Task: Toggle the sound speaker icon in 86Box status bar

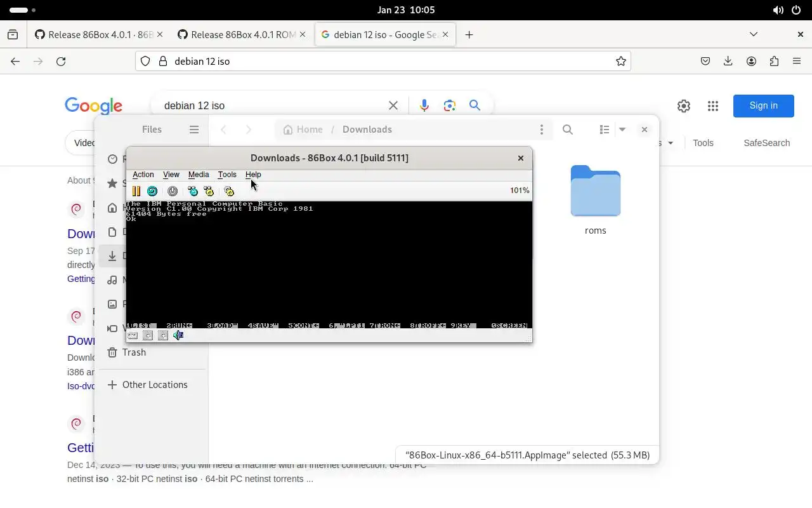Action: click(x=178, y=335)
